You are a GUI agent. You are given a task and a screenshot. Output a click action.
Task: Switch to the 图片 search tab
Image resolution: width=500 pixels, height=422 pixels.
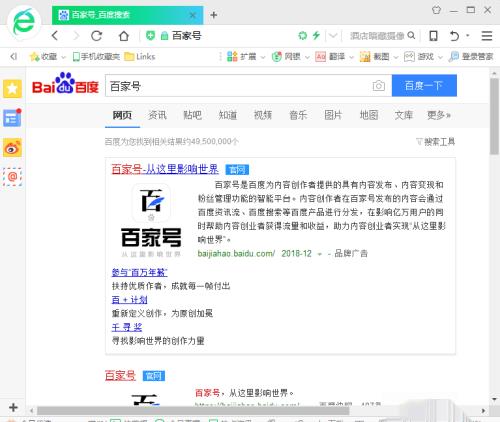[x=333, y=115]
